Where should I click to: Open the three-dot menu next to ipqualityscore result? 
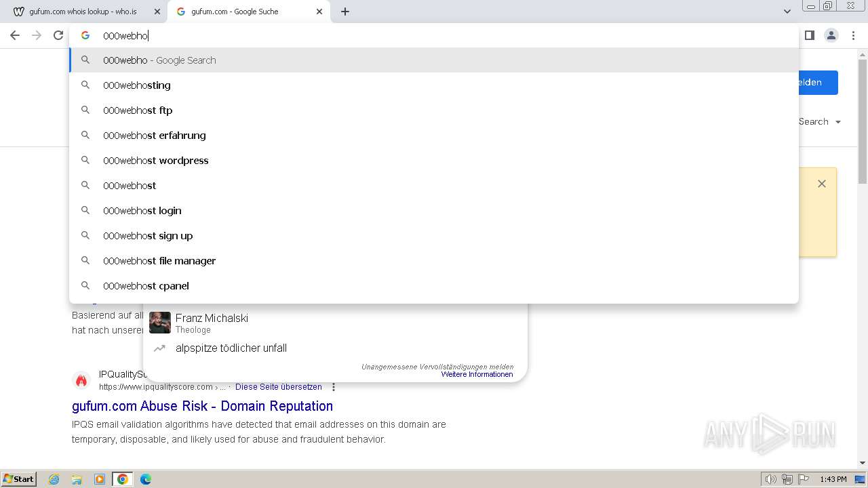334,387
